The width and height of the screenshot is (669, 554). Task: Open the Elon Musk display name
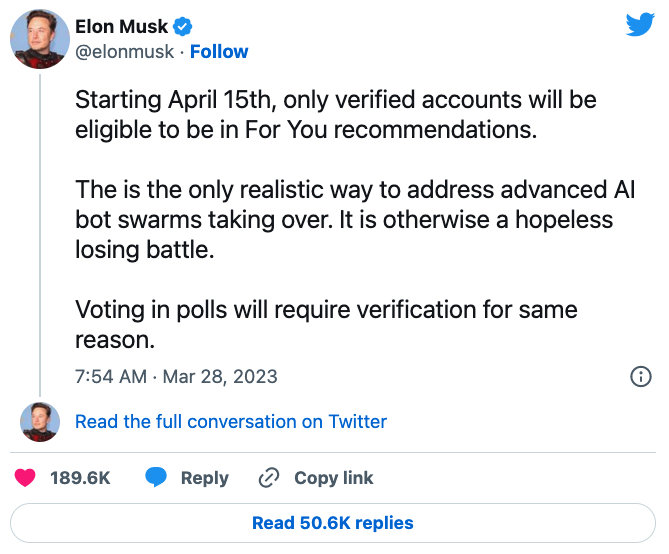(121, 26)
